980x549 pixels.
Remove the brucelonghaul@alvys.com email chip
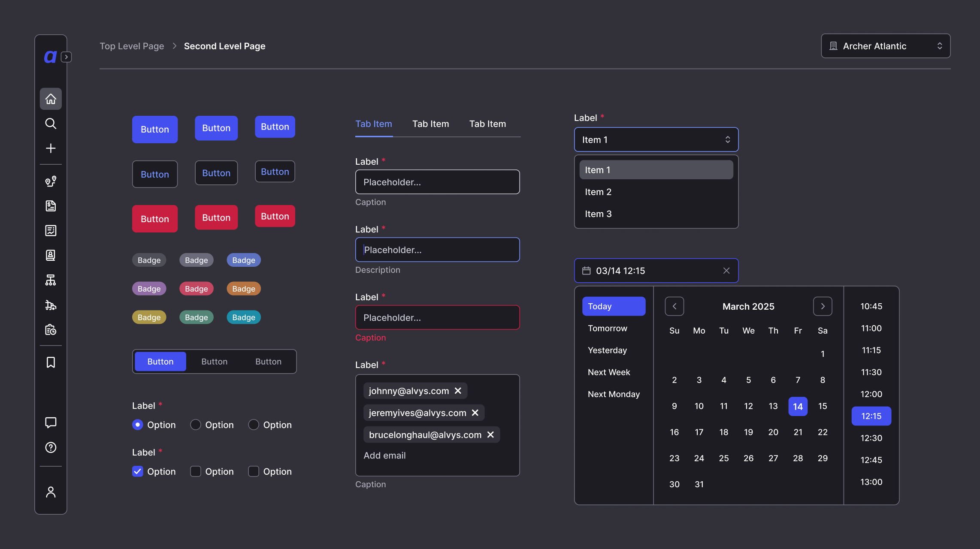(490, 434)
